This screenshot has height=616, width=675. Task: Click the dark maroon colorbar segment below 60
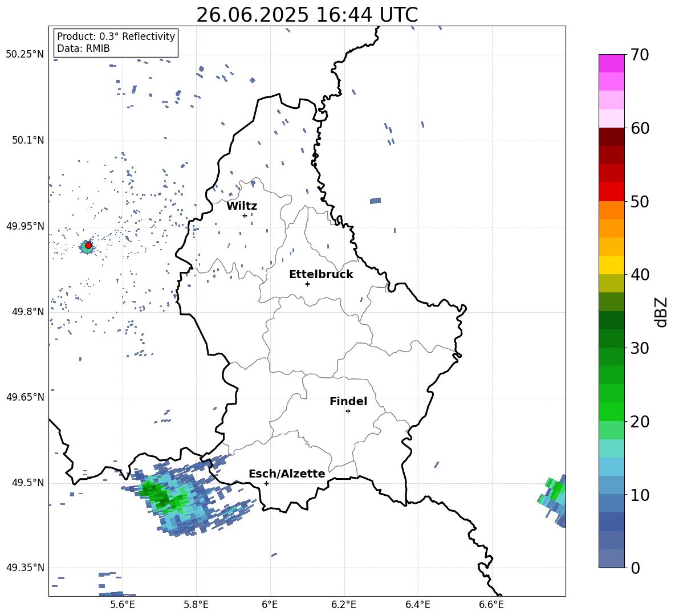611,137
